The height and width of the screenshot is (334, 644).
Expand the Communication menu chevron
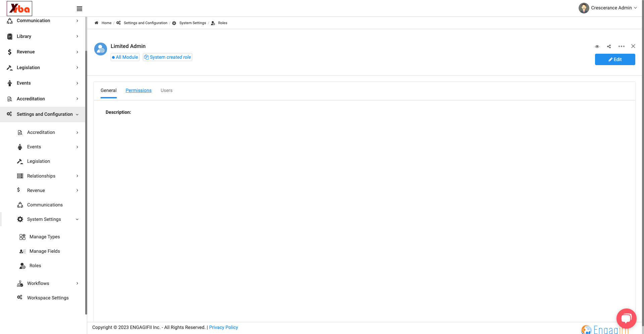[77, 21]
